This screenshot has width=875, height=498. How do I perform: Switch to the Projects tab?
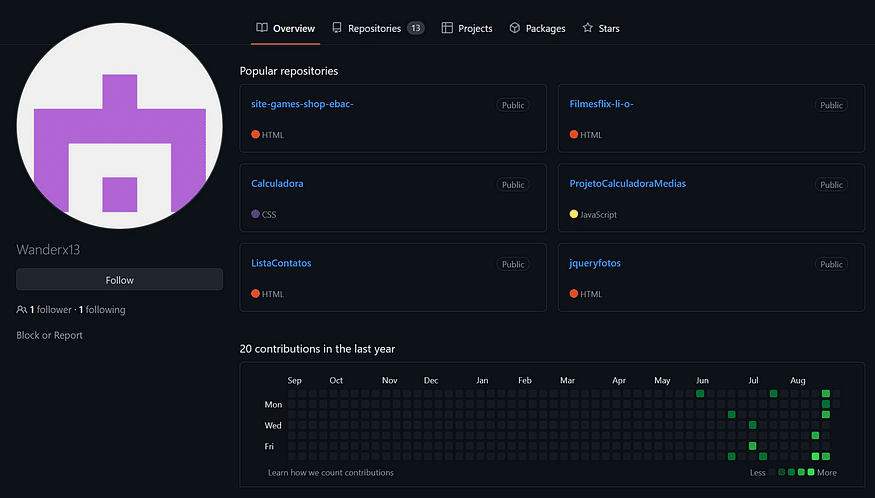pyautogui.click(x=474, y=29)
